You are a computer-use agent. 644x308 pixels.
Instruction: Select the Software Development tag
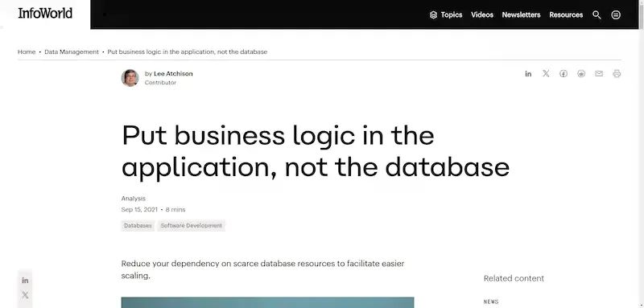coord(192,225)
